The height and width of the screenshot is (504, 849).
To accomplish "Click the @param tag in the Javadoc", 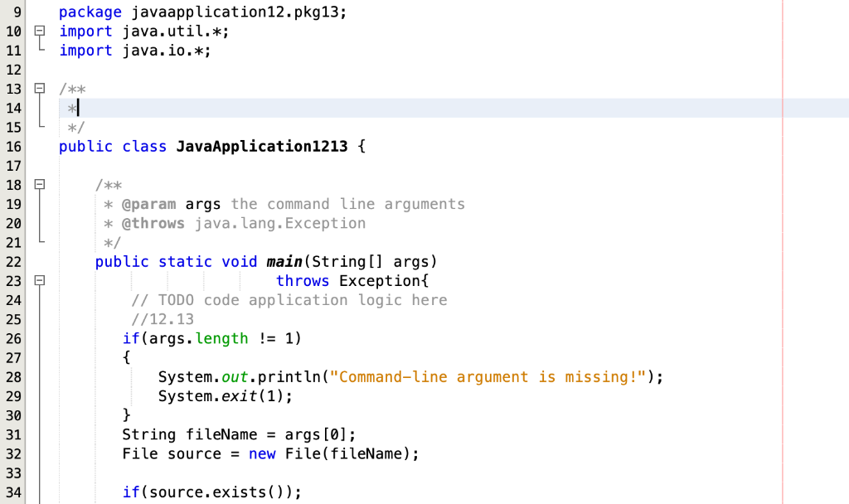I will coord(149,204).
